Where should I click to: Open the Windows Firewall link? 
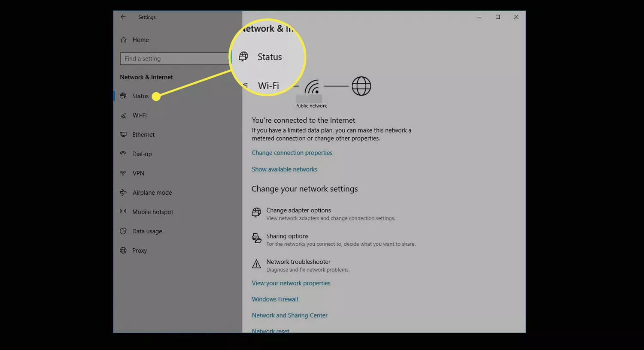point(275,299)
